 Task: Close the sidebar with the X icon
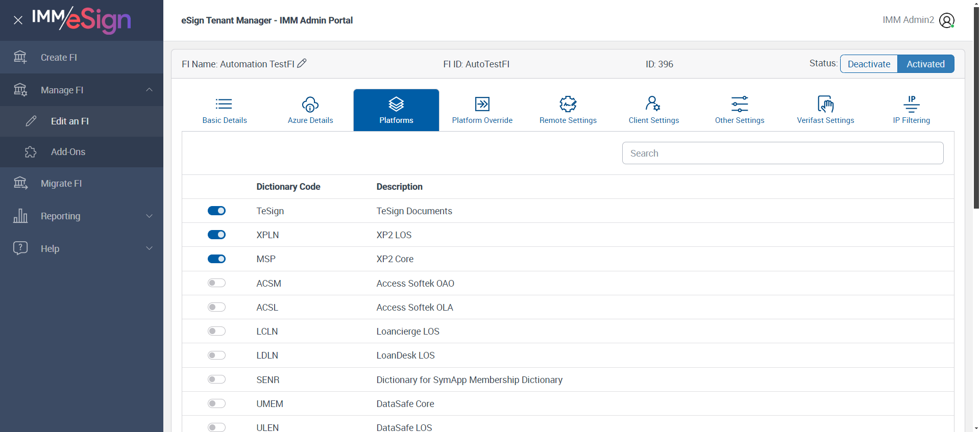coord(18,20)
